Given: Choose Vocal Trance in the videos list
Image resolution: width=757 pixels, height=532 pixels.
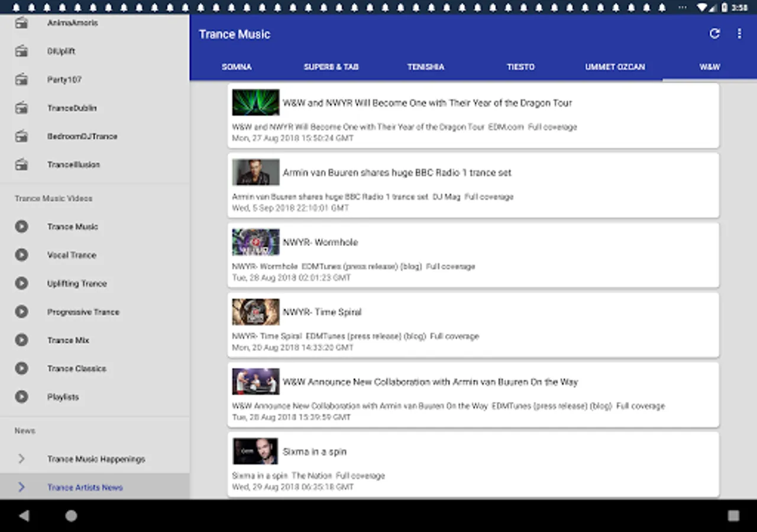Looking at the screenshot, I should point(72,255).
